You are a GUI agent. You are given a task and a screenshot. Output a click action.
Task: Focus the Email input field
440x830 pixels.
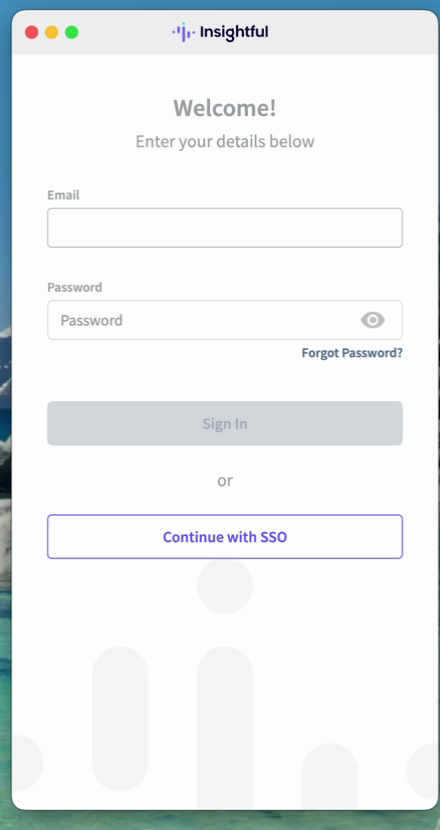(225, 228)
